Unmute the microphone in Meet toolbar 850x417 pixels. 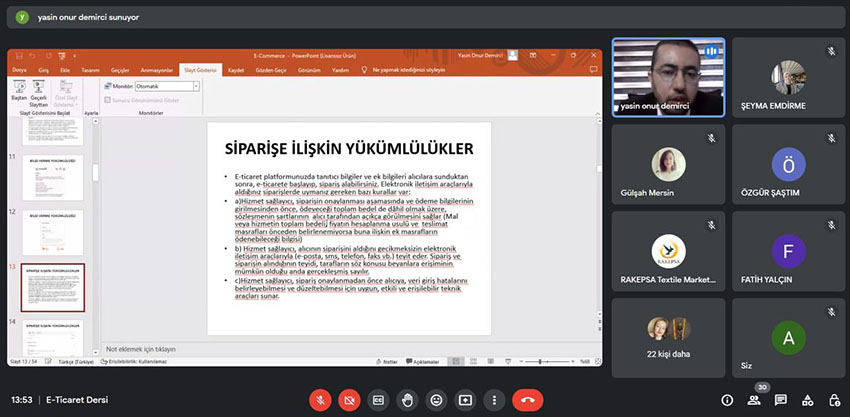coord(321,399)
